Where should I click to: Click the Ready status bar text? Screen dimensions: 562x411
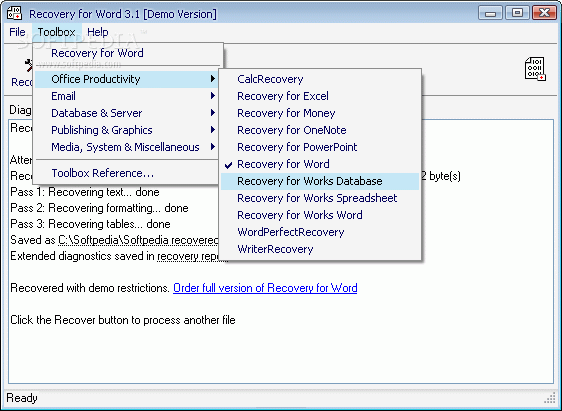tap(22, 398)
